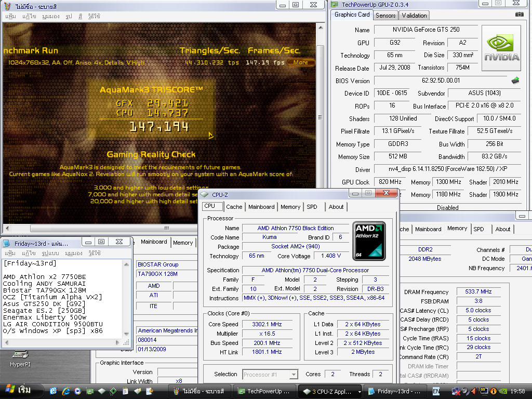Open the Notepad quick launch icon
Viewport: 532px width, 399px height.
(x=125, y=391)
